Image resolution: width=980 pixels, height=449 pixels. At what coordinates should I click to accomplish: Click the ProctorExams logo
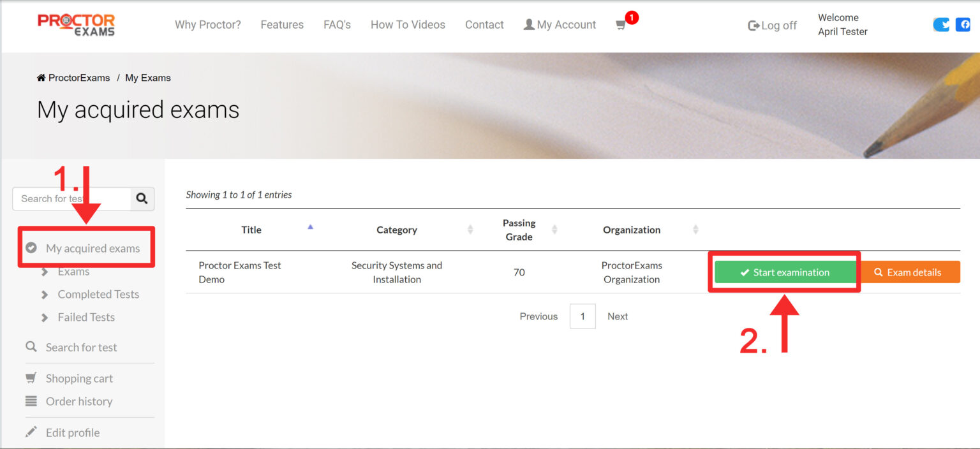click(x=77, y=25)
